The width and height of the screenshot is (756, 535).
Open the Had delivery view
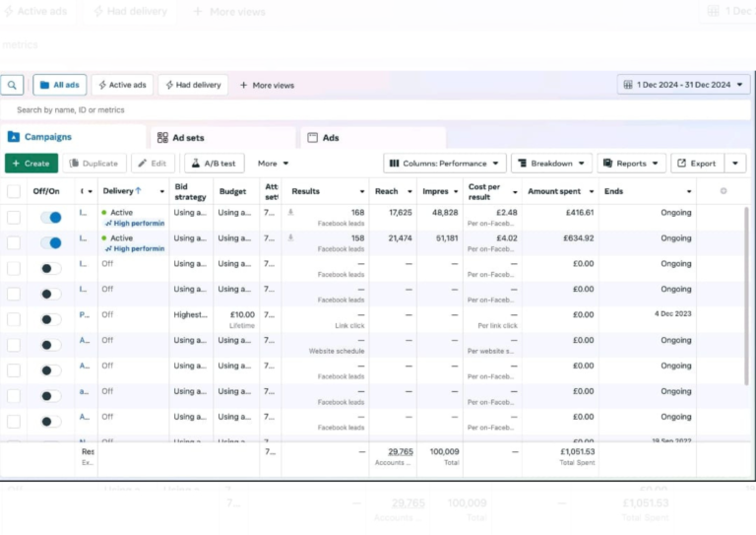(x=192, y=85)
